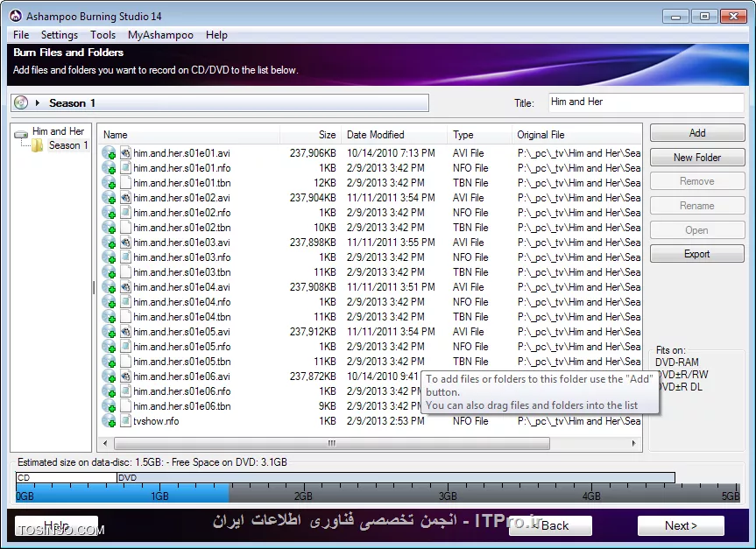Screen dimensions: 756x549
Task: Click the DVD label on capacity gauge
Action: pyautogui.click(x=127, y=478)
